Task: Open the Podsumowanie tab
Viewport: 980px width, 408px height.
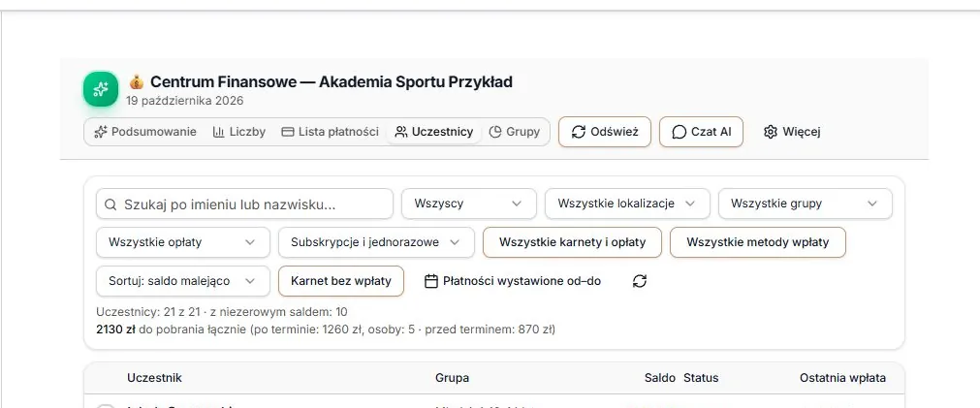Action: (x=145, y=132)
